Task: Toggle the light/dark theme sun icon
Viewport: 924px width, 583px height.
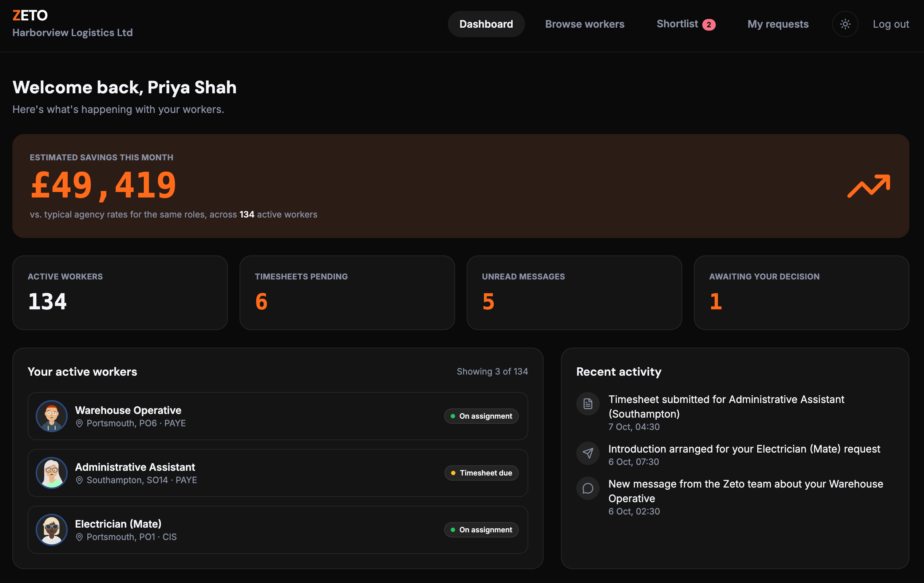Action: (x=845, y=24)
